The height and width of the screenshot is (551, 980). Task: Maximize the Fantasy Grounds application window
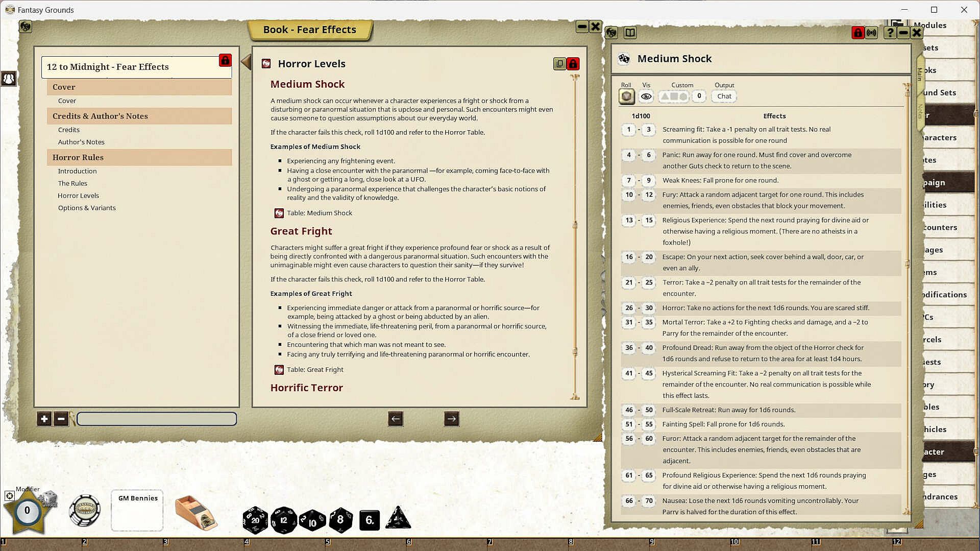pyautogui.click(x=934, y=10)
